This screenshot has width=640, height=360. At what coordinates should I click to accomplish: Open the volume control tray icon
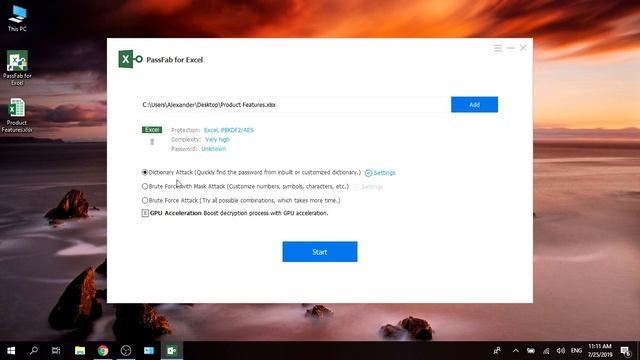[x=561, y=351]
